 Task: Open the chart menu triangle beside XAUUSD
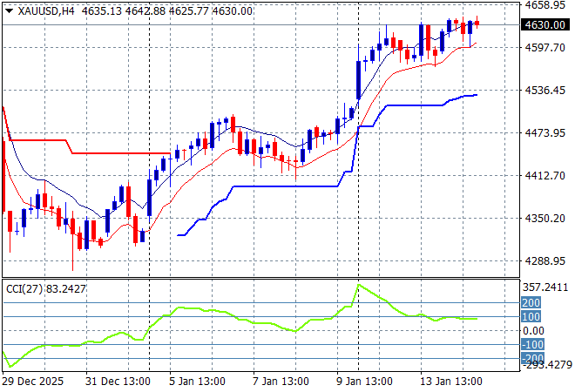(x=10, y=11)
